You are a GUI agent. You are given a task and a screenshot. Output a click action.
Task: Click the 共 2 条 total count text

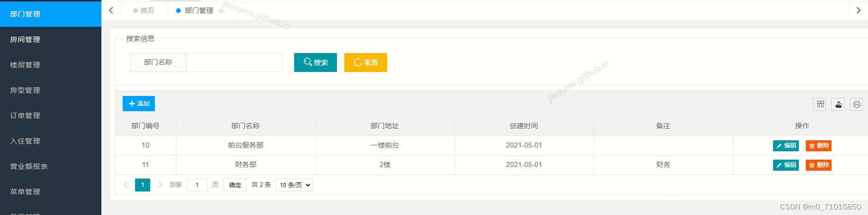261,185
